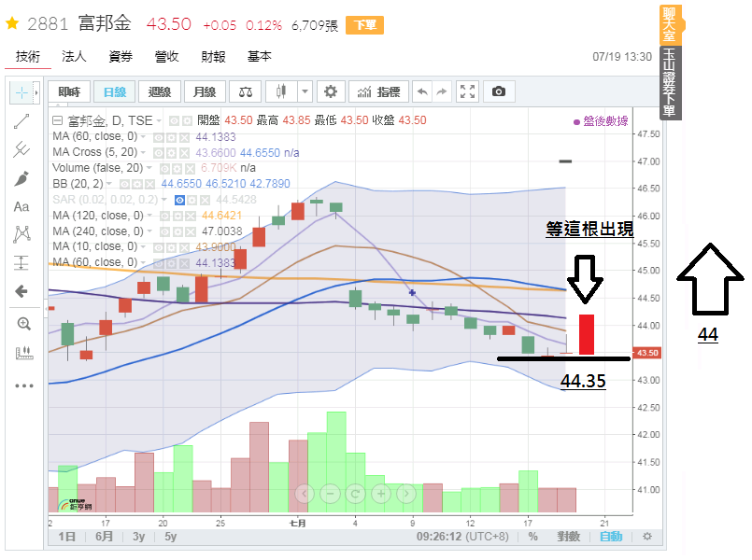Collapse the indicator legend minus box
This screenshot has height=560, width=752.
(57, 120)
